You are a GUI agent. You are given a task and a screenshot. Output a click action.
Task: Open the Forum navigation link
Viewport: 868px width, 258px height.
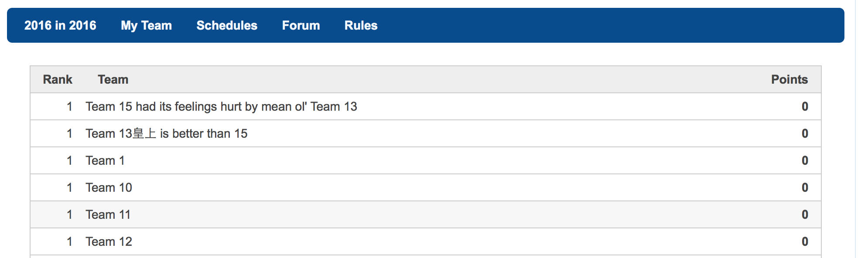301,25
